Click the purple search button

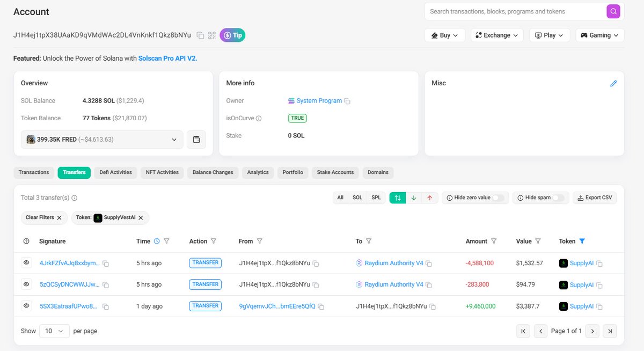tap(613, 11)
